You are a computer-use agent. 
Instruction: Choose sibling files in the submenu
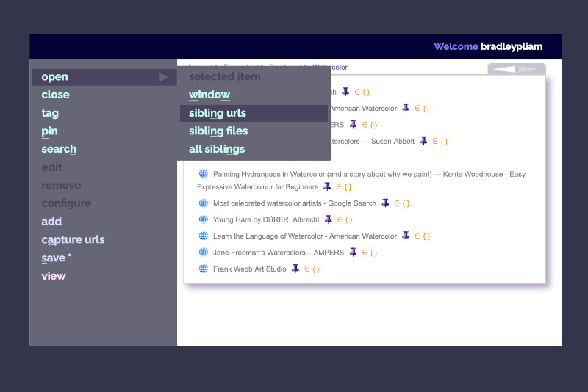[218, 131]
